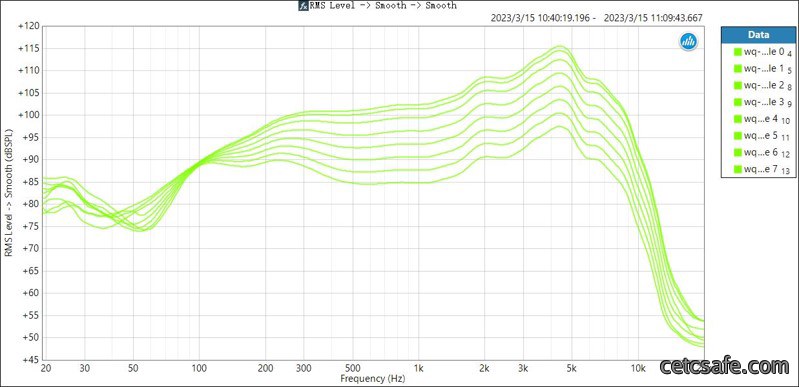Viewport: 799px width, 387px height.
Task: Click the +100 tick on the Y axis
Action: point(29,115)
